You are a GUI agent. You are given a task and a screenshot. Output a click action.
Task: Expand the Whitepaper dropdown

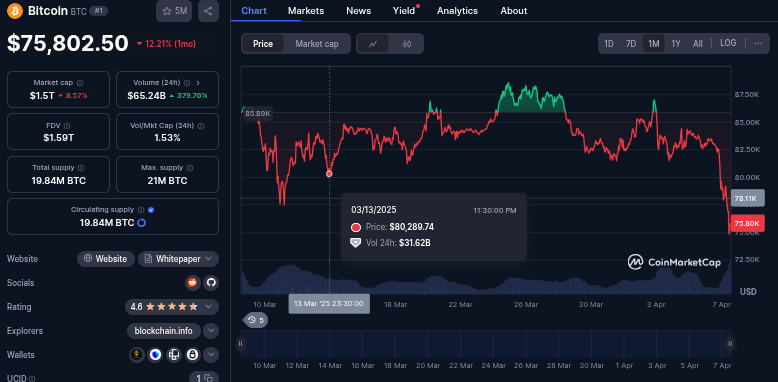[x=178, y=259]
